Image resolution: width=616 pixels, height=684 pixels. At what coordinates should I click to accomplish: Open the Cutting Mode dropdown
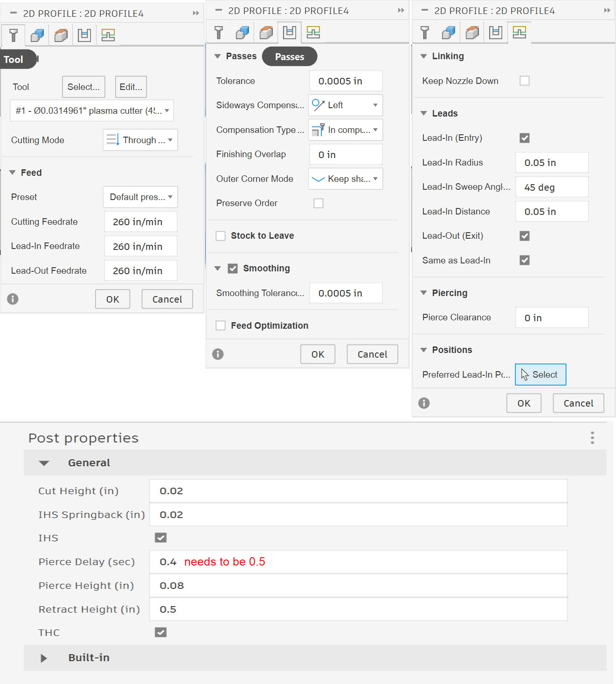coord(140,140)
